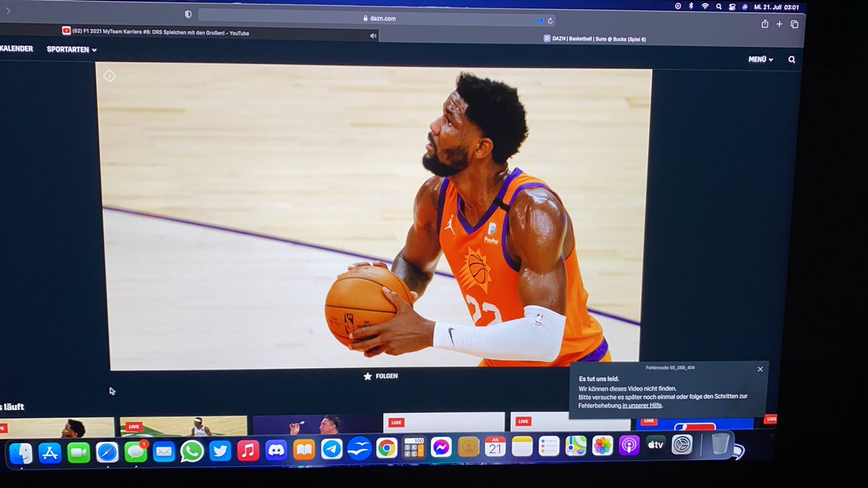Screen dimensions: 868x488
Task: Click the privacy shield icon in Safari
Action: tap(188, 14)
